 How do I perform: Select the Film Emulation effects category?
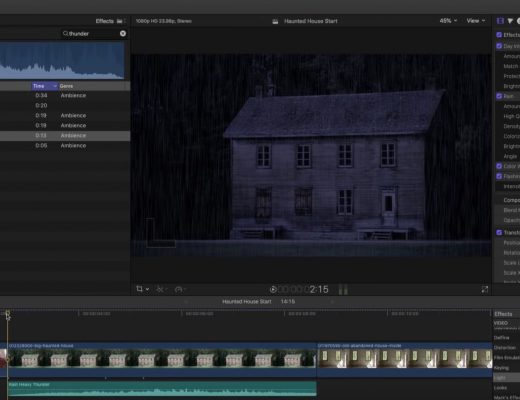507,358
